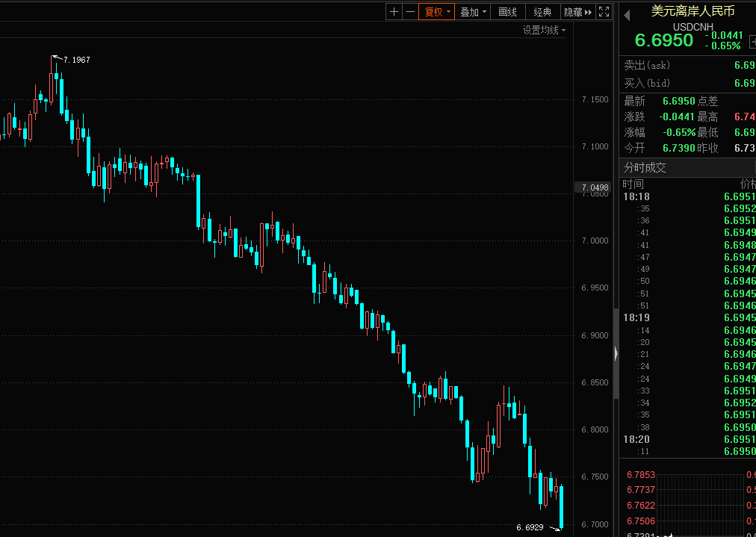
Task: Click the 卖出(ask) label
Action: pos(647,65)
